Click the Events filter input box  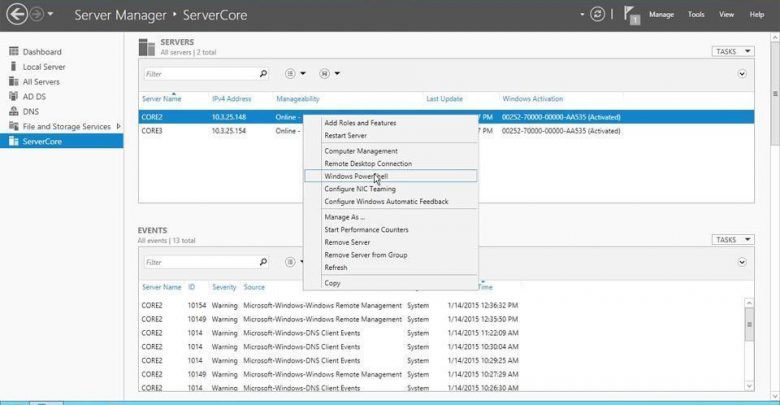pyautogui.click(x=200, y=262)
